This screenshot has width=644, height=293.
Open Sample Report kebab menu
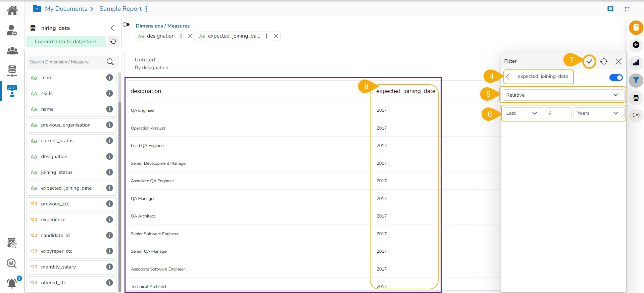point(146,9)
